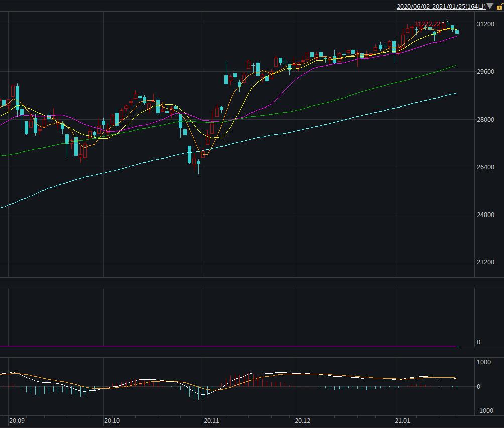Expand the date range dropdown triangle
Image resolution: width=504 pixels, height=428 pixels.
pos(490,6)
